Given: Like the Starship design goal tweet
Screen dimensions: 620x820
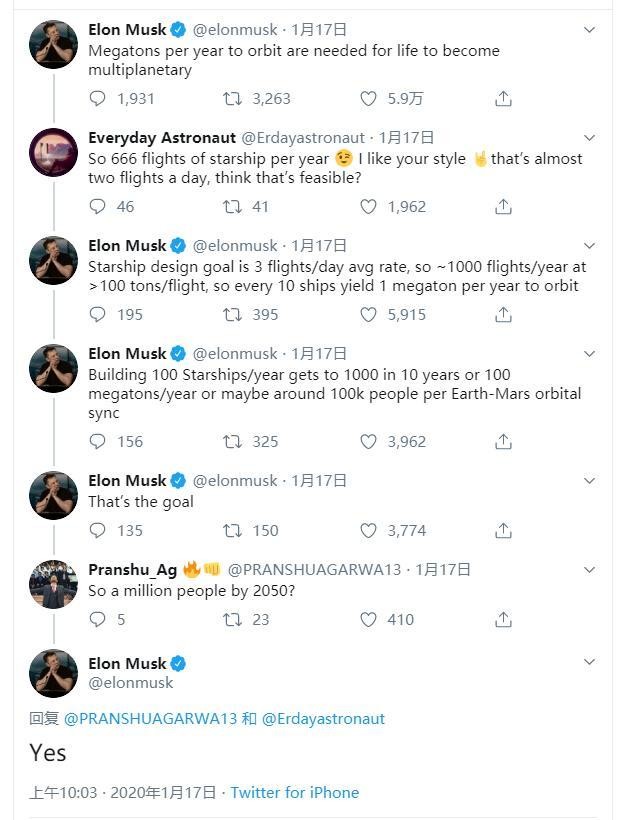Looking at the screenshot, I should pyautogui.click(x=368, y=314).
